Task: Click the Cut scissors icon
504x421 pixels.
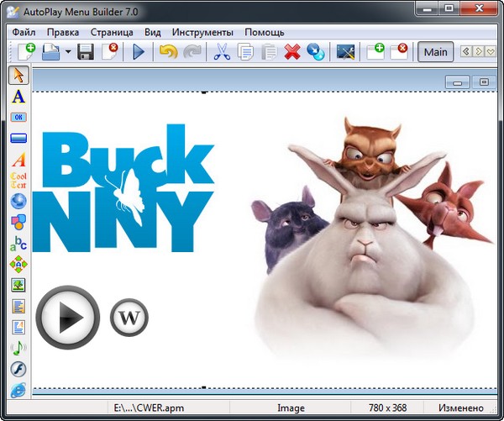Action: coord(222,52)
